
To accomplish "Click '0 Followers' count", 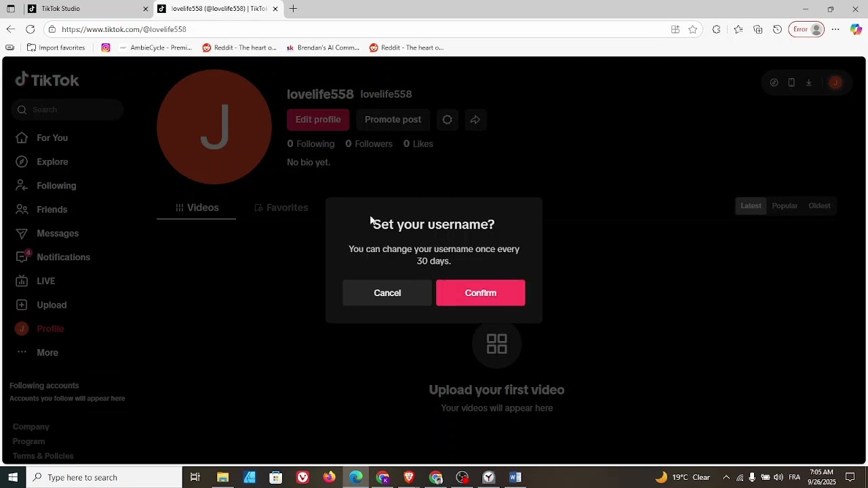I will (x=369, y=144).
